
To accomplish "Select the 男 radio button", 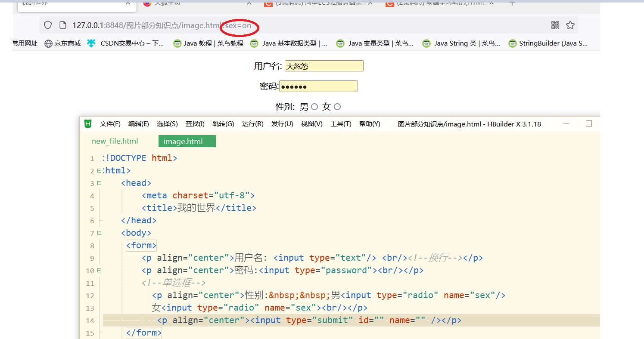I will pos(314,107).
